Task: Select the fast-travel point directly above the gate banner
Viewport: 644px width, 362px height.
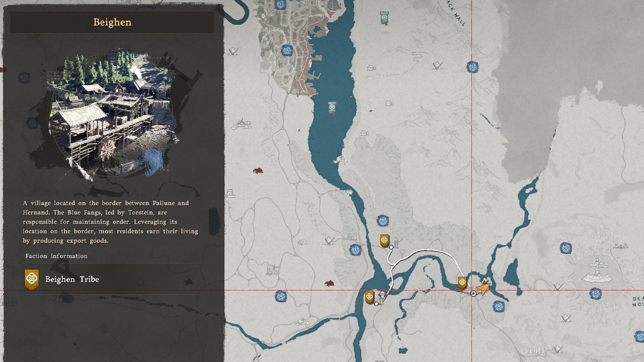Action: tap(383, 221)
